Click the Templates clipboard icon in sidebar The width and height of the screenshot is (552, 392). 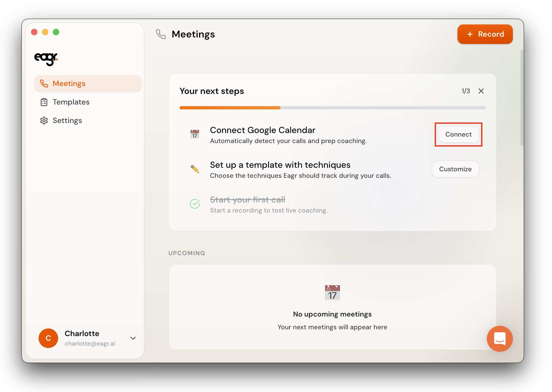(44, 102)
